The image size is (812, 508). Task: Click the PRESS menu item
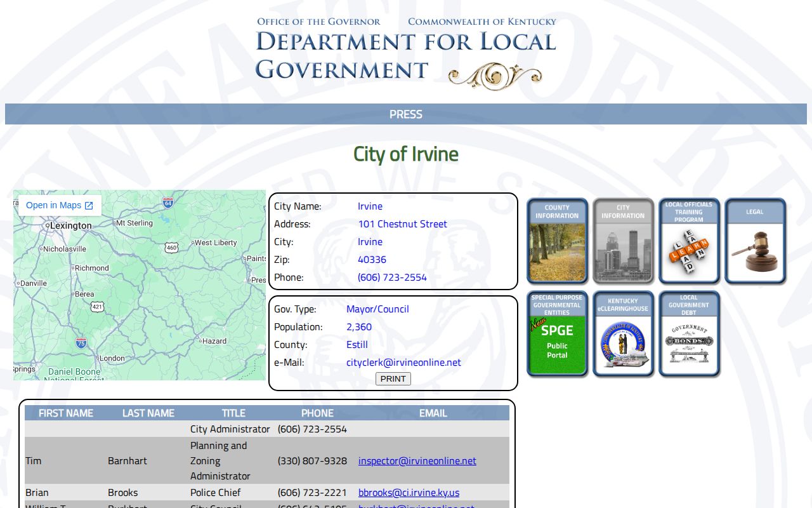tap(406, 114)
